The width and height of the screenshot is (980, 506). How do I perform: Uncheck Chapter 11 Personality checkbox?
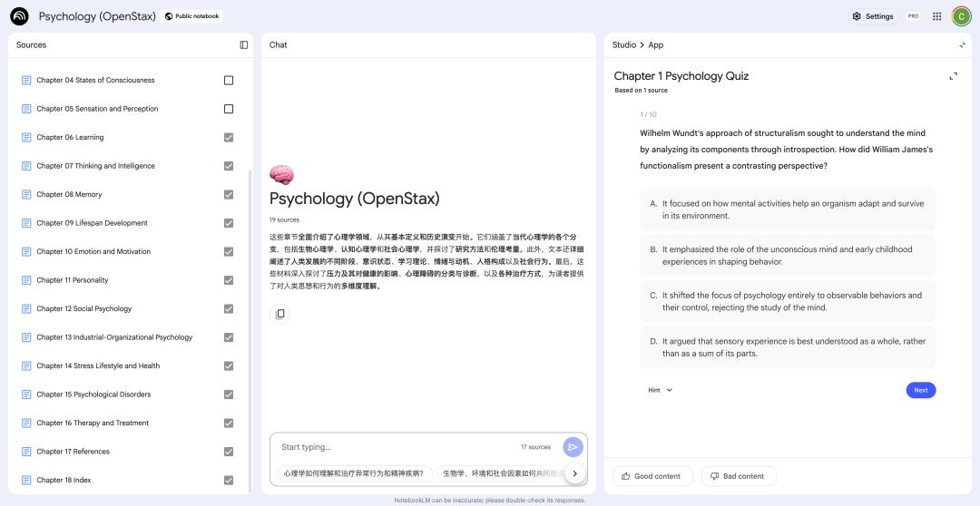pyautogui.click(x=229, y=280)
